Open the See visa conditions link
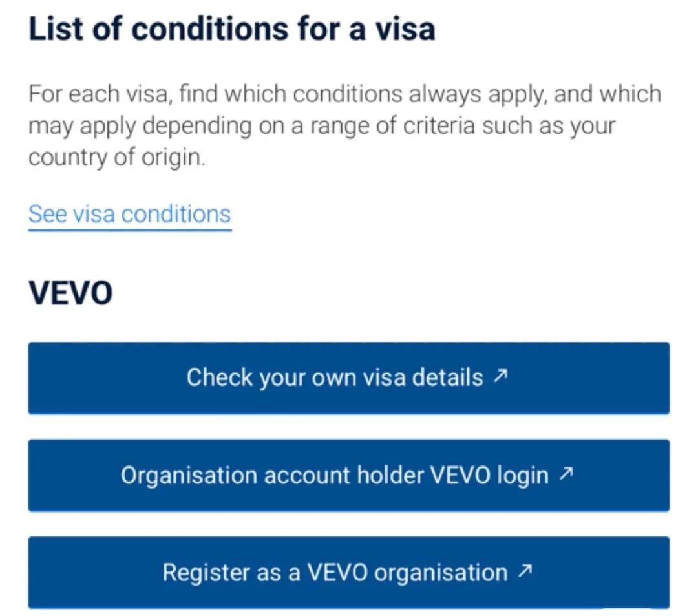Viewport: 698px width, 616px height. [129, 214]
